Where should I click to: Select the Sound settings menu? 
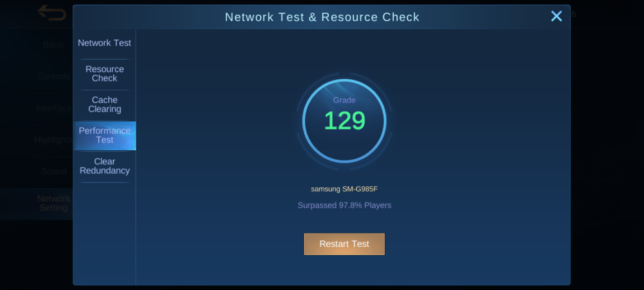tap(54, 171)
